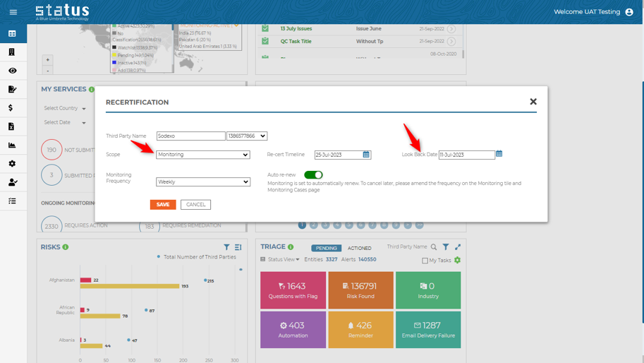The height and width of the screenshot is (363, 644).
Task: Open the Look Back Date calendar picker
Action: coord(499,154)
